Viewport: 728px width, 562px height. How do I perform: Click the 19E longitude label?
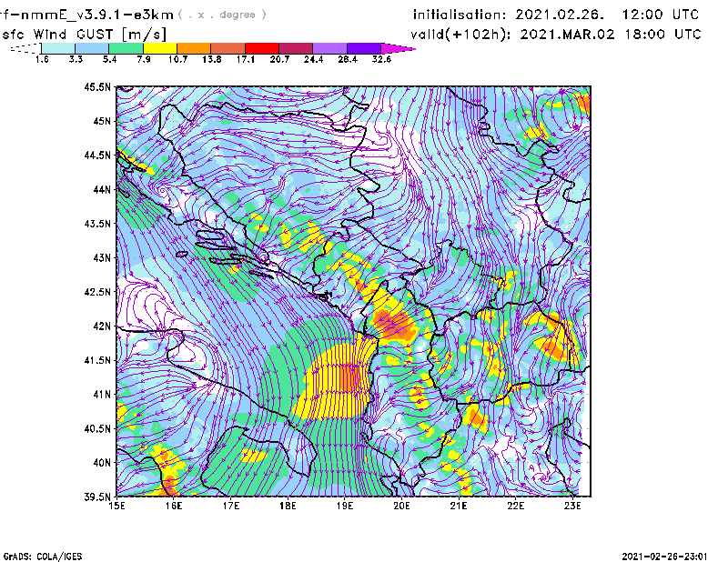click(345, 506)
